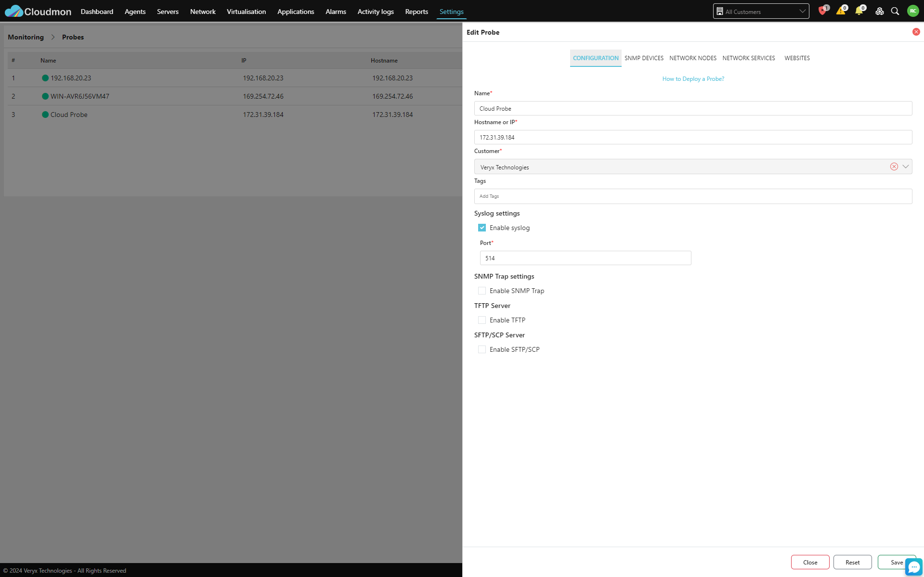924x577 pixels.
Task: Open the notification bell
Action: tap(859, 11)
